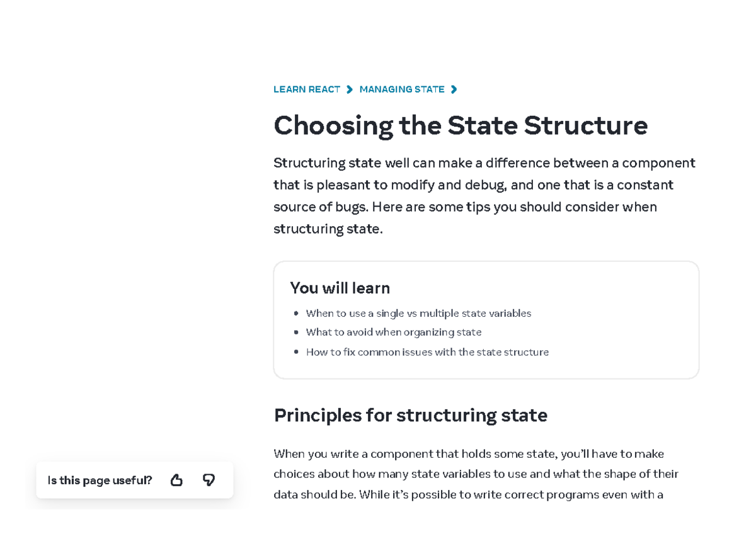This screenshot has height=534, width=756.
Task: Mark the page as useful with thumbs up
Action: coord(176,480)
